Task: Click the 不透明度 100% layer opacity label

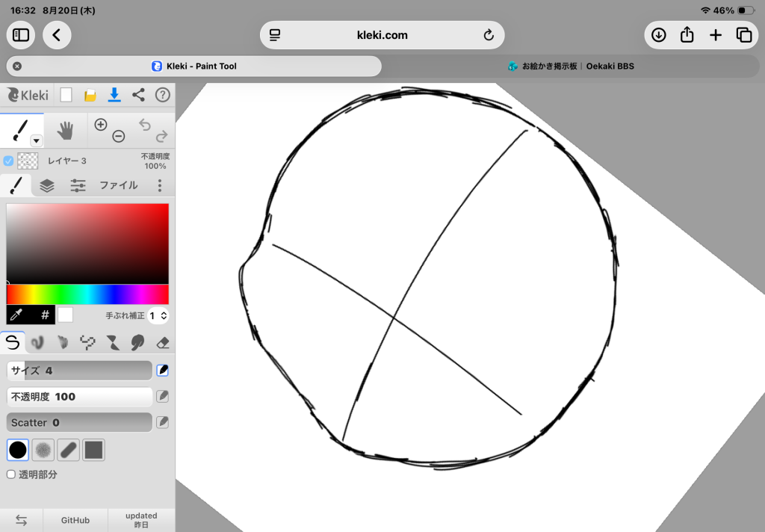Action: [x=155, y=161]
